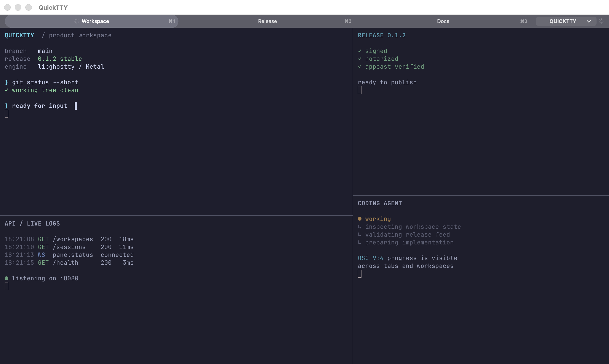The image size is (609, 364).
Task: Click the arrow before 'inspecting workspace state'
Action: pyautogui.click(x=359, y=227)
